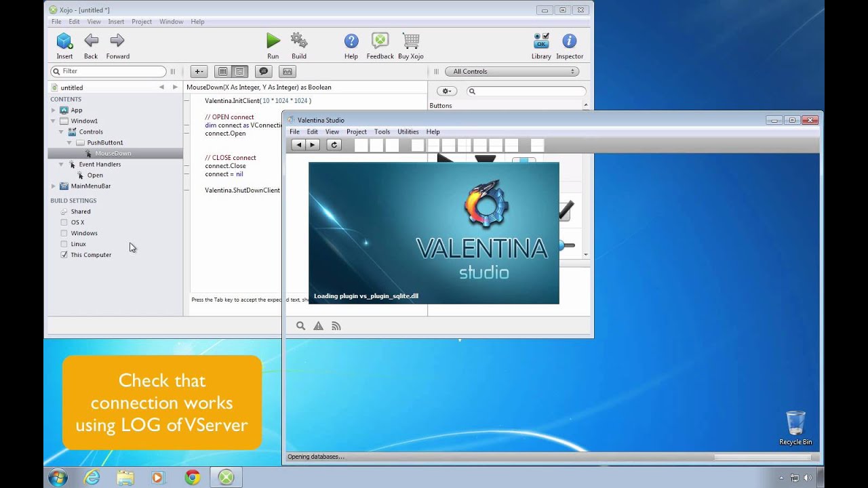The image size is (868, 488).
Task: Click the show hidden icons tray arrow
Action: (781, 478)
